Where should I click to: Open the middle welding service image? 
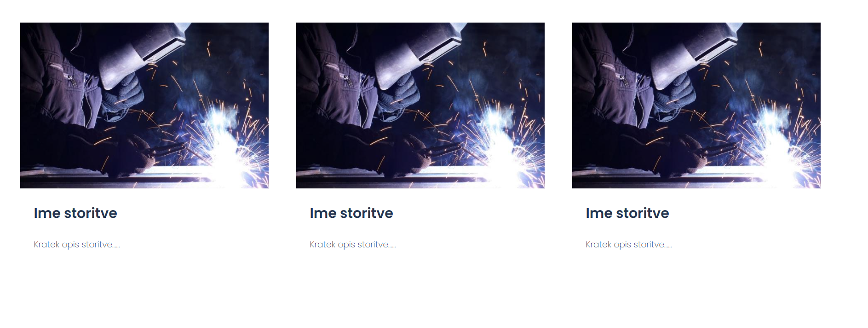pyautogui.click(x=420, y=105)
